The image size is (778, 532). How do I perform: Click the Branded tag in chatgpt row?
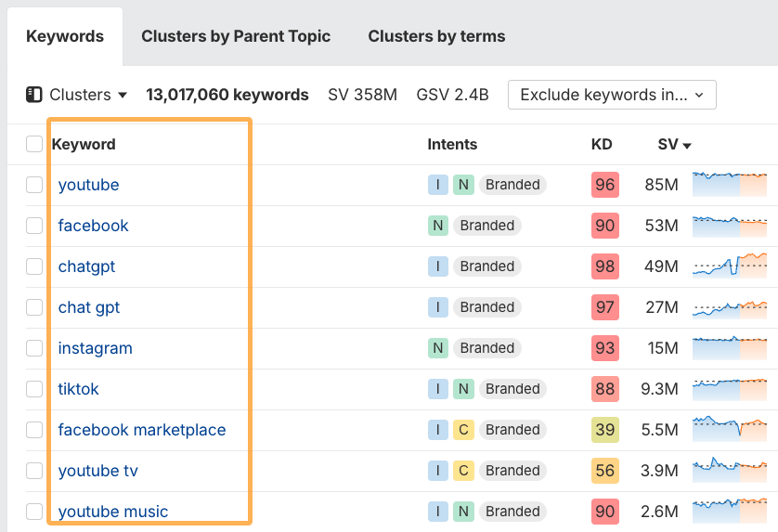[x=486, y=266]
